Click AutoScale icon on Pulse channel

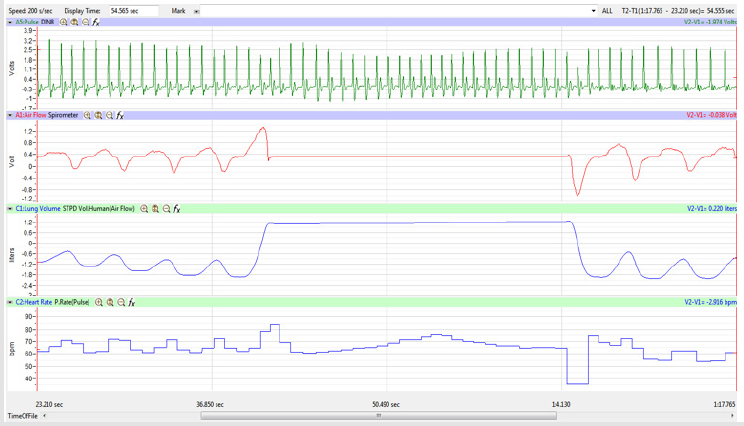click(75, 21)
